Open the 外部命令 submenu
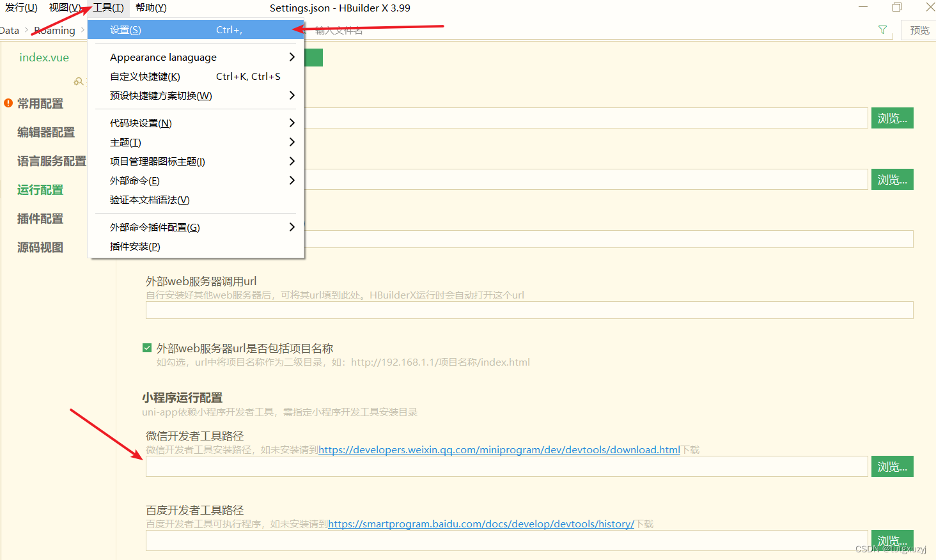 point(196,180)
